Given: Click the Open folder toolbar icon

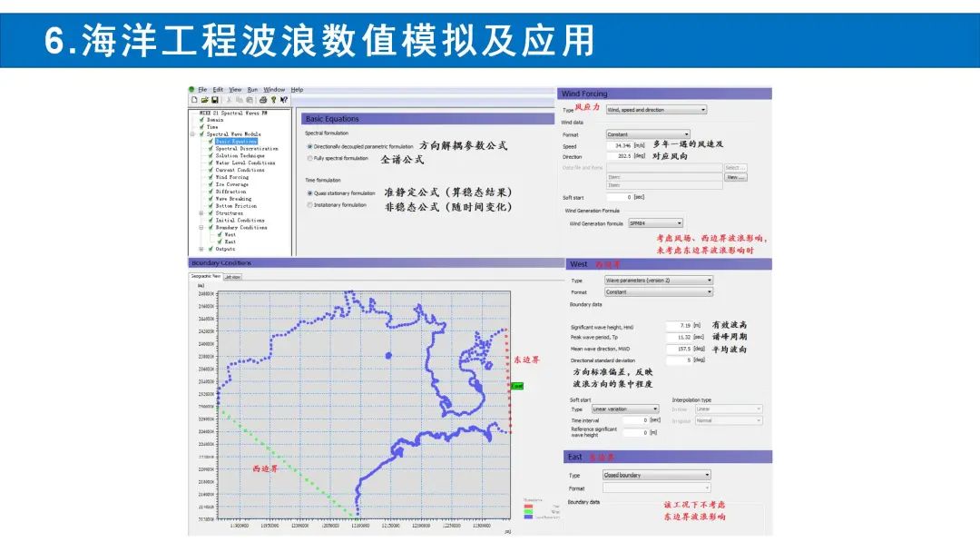Looking at the screenshot, I should 203,100.
